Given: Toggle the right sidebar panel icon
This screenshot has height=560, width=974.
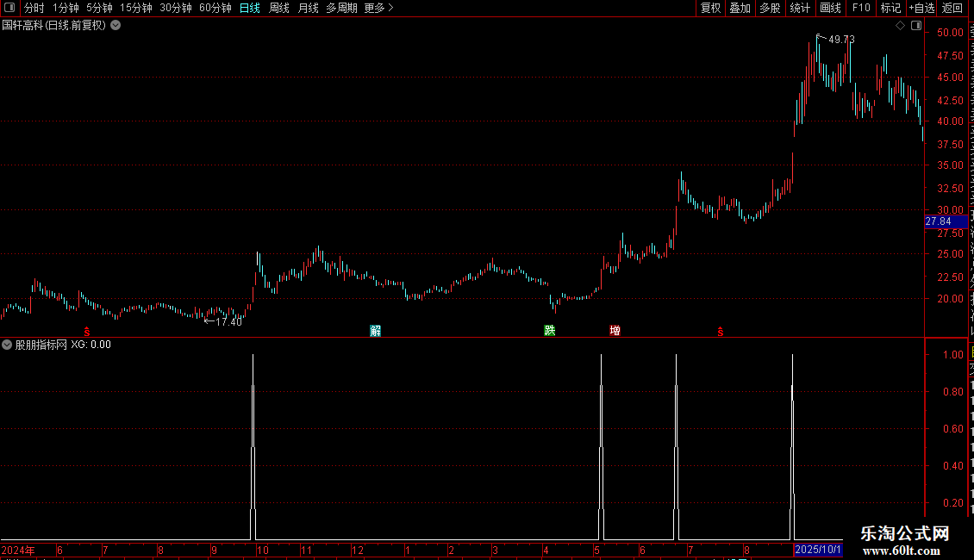Looking at the screenshot, I should click(916, 26).
